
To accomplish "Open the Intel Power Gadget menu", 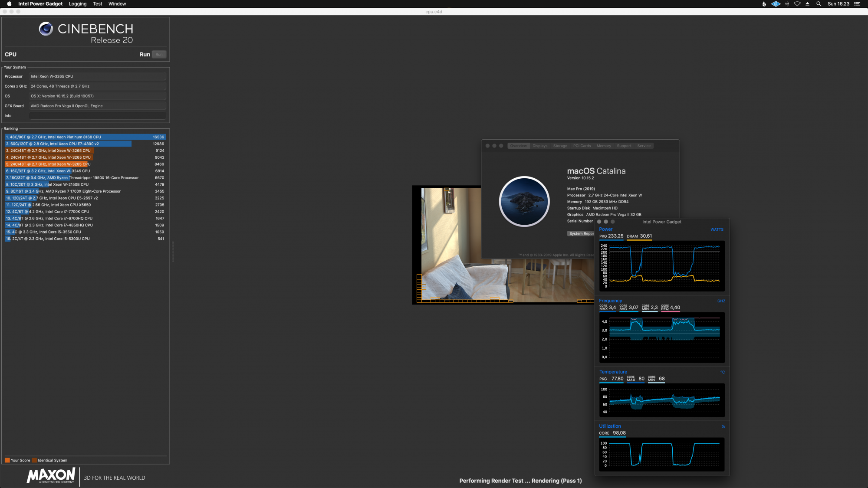I will (40, 3).
